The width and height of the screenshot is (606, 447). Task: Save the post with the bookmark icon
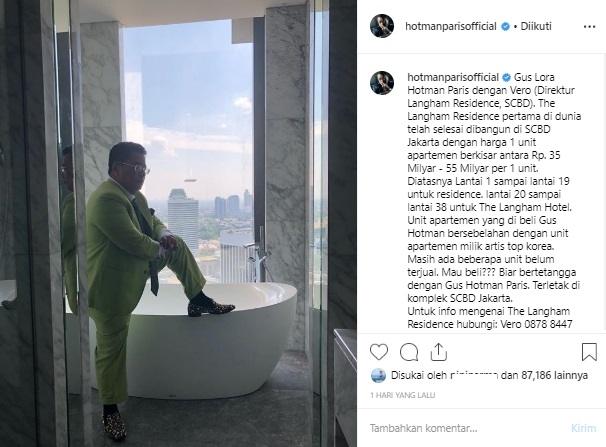(589, 352)
